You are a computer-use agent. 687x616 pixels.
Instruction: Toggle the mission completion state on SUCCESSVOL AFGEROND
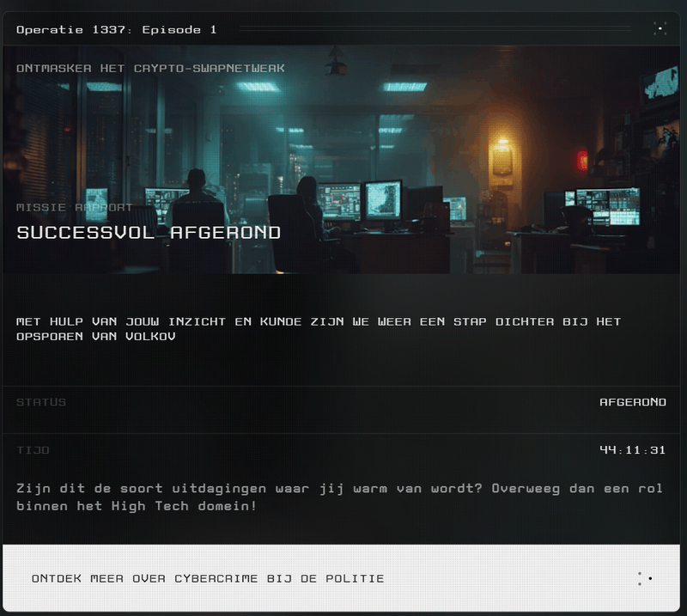146,232
